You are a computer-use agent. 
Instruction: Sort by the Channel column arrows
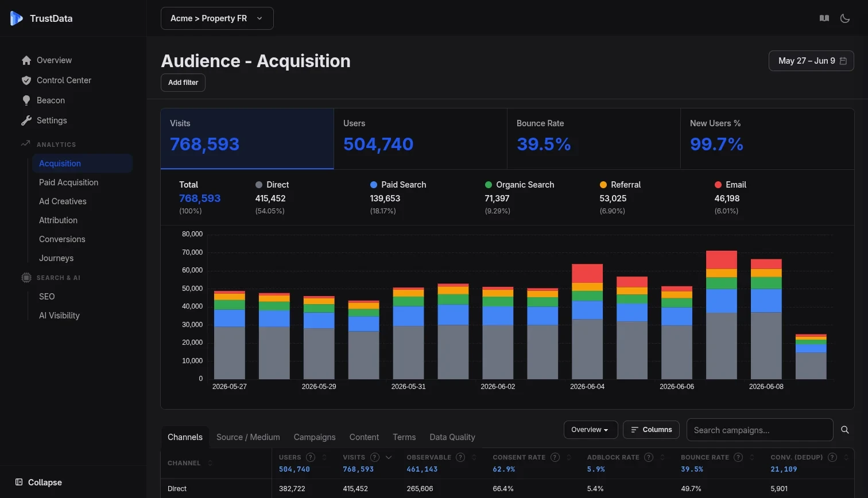pos(210,463)
